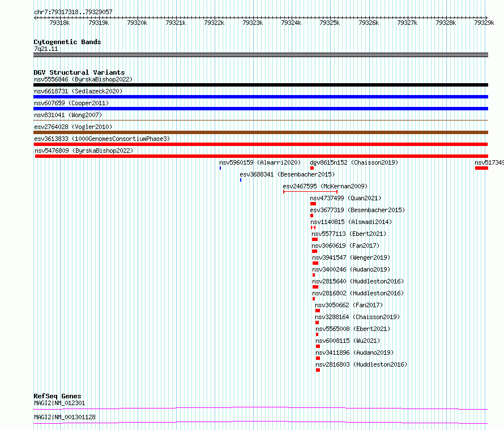This screenshot has width=504, height=430.
Task: Click the 79329k ruler tick label
Action: (484, 23)
